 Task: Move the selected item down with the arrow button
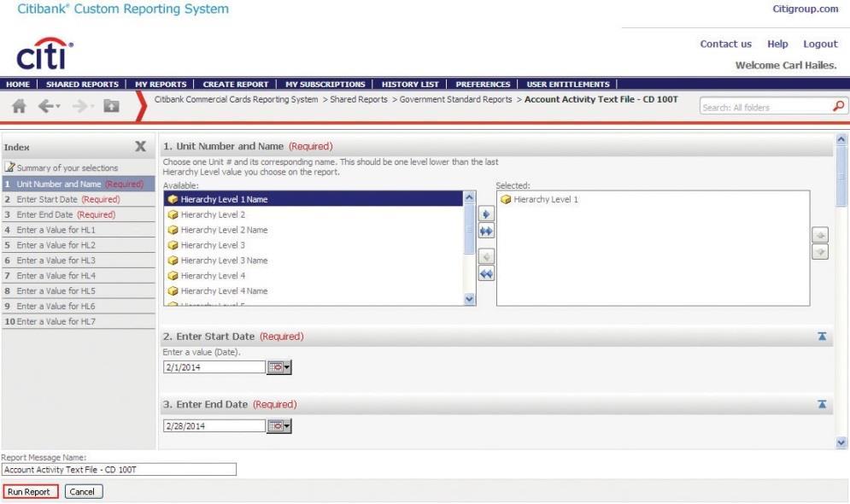820,252
